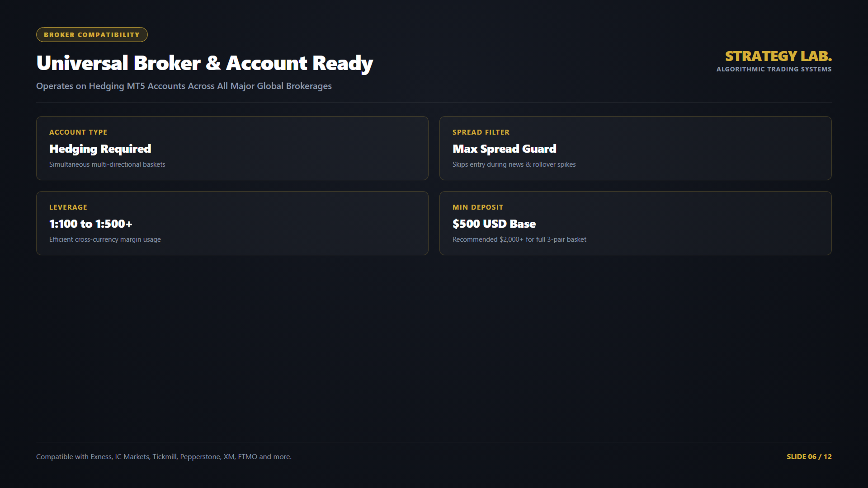
Task: Click the Spread Filter label
Action: click(x=481, y=132)
